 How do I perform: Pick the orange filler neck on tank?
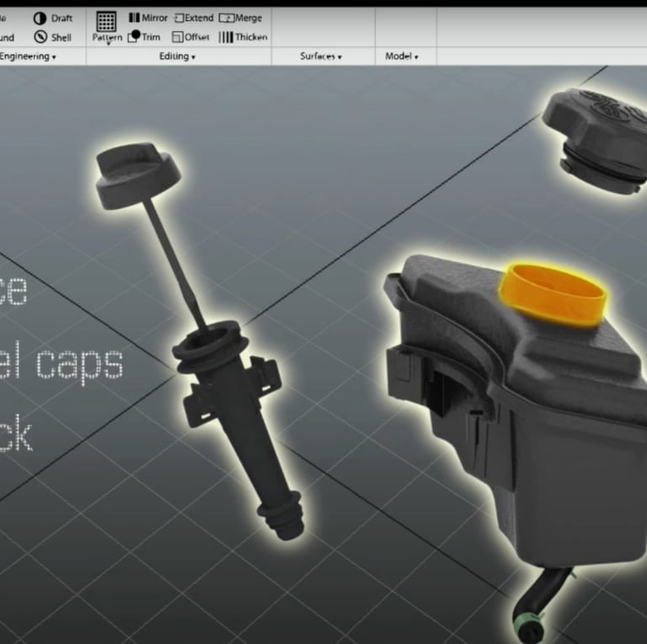point(553,296)
